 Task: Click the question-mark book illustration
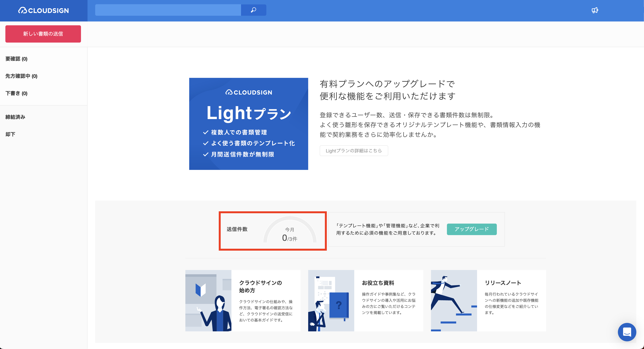[x=331, y=300]
